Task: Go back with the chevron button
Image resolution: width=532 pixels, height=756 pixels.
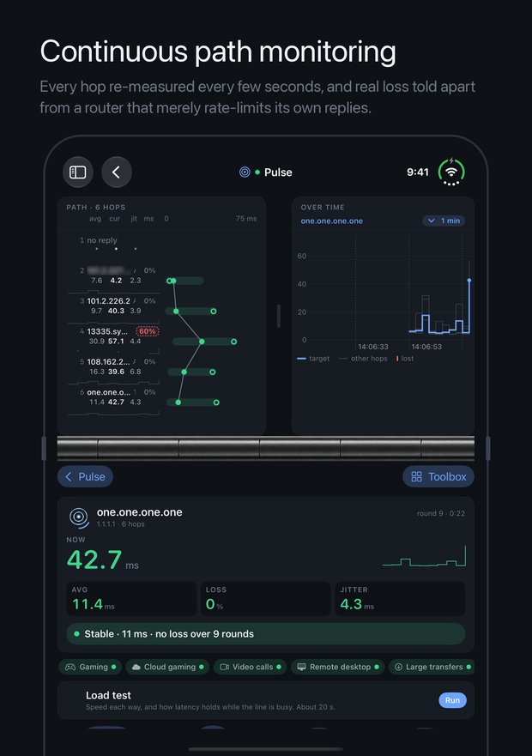Action: (116, 172)
